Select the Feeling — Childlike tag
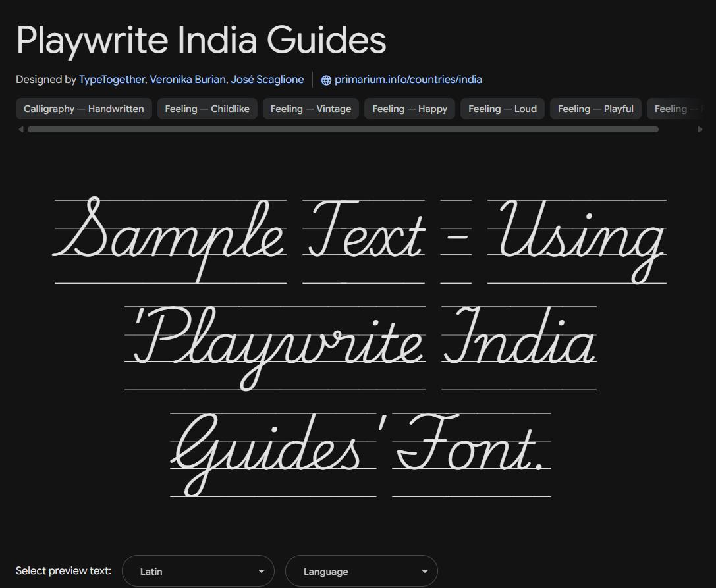The height and width of the screenshot is (588, 716). coord(207,109)
